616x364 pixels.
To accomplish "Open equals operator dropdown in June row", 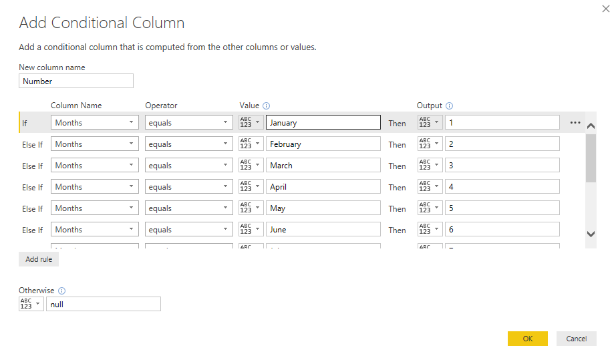I will pos(189,229).
